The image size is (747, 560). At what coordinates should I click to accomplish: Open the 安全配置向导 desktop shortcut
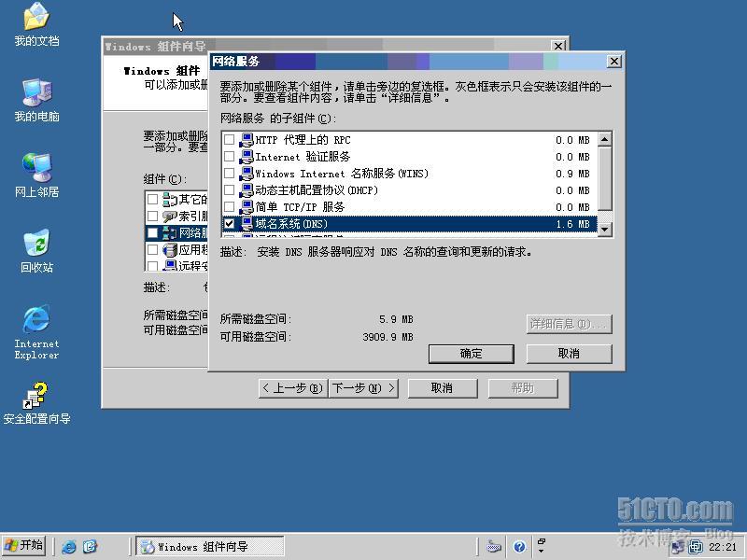click(x=36, y=403)
